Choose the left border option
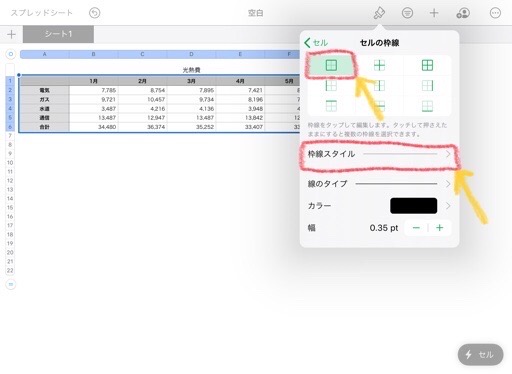Screen dimensions: 512x374 tap(331, 86)
